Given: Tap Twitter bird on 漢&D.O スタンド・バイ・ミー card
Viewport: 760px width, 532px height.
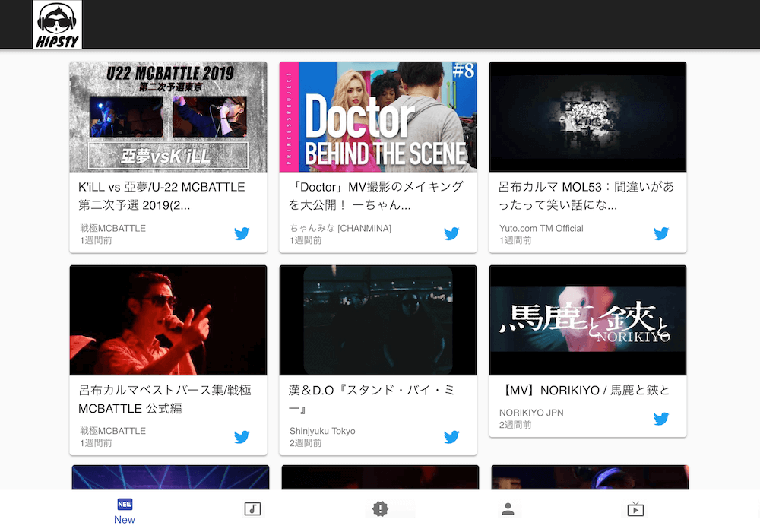Looking at the screenshot, I should point(451,436).
